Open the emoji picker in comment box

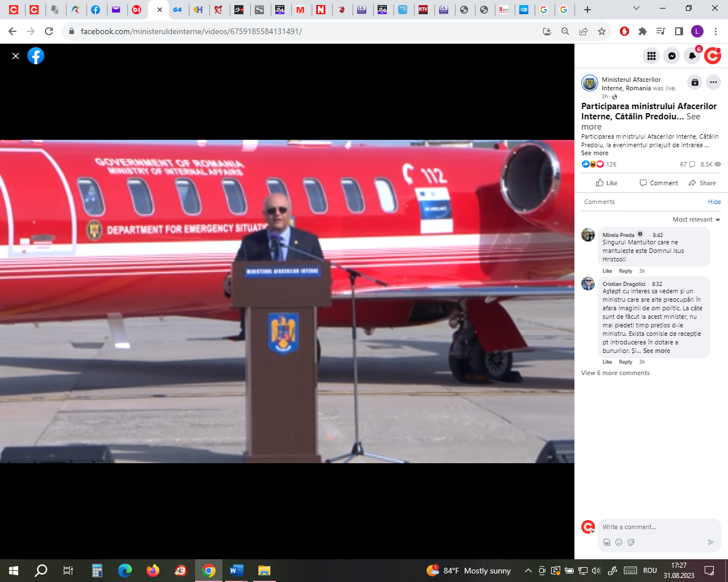point(619,542)
